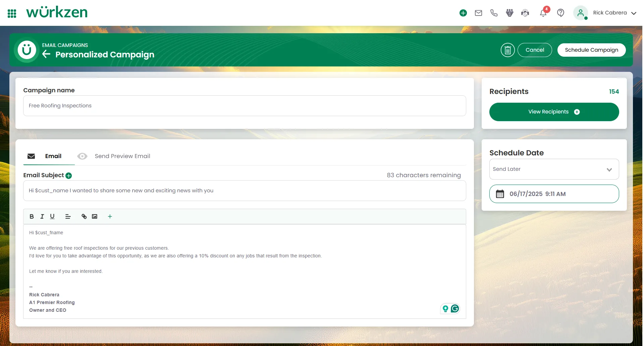This screenshot has height=346, width=644.
Task: Insert an image into the email body
Action: pyautogui.click(x=95, y=216)
